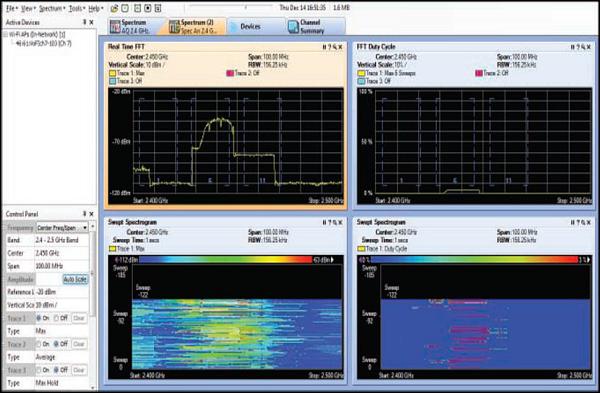Open the File menu
This screenshot has height=393, width=600.
(11, 8)
